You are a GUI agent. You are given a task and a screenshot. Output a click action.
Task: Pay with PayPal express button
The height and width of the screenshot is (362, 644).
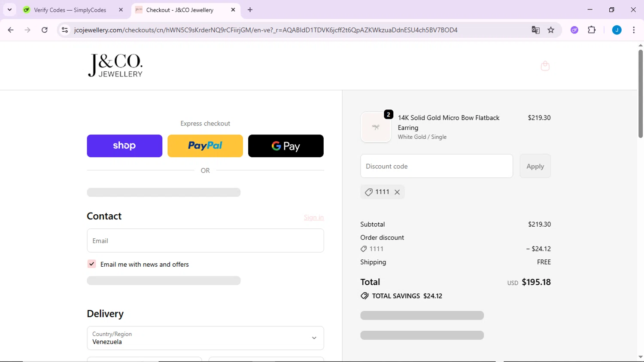click(x=205, y=146)
